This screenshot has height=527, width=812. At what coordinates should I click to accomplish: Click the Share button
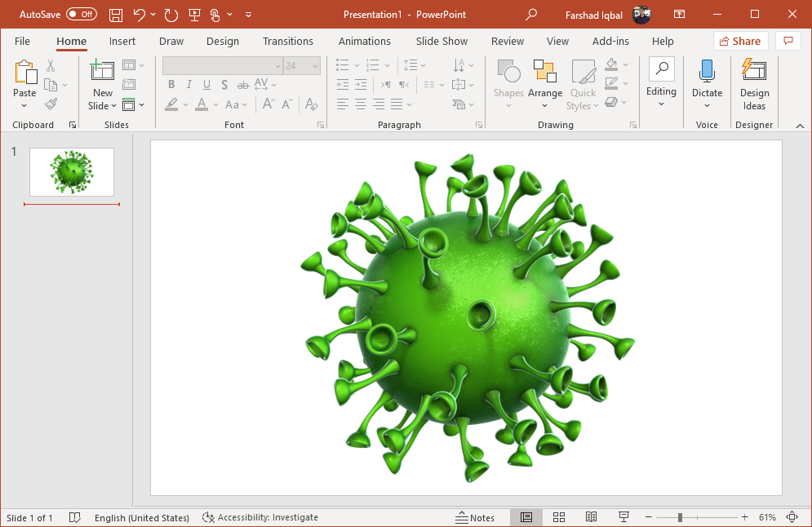pyautogui.click(x=740, y=41)
